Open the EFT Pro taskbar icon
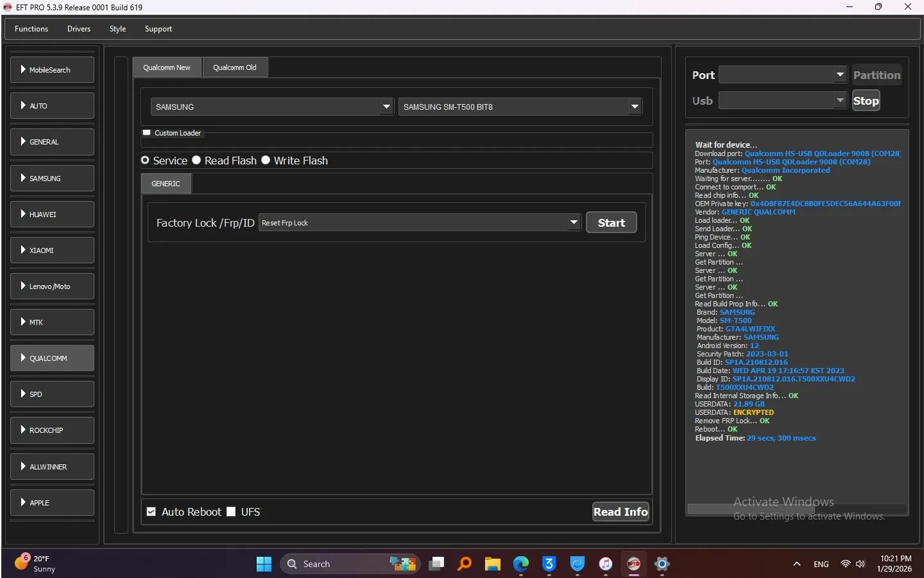 (634, 564)
